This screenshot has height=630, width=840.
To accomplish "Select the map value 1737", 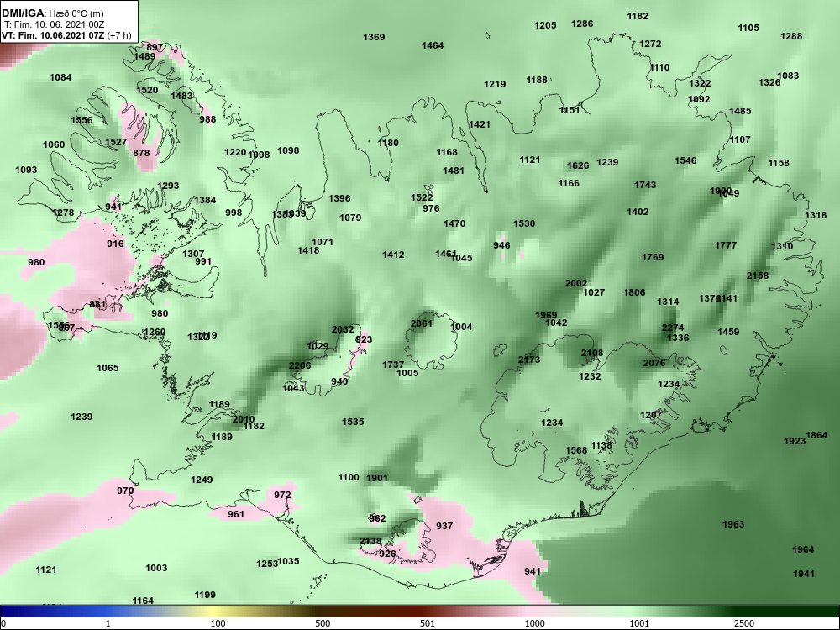I will (393, 365).
